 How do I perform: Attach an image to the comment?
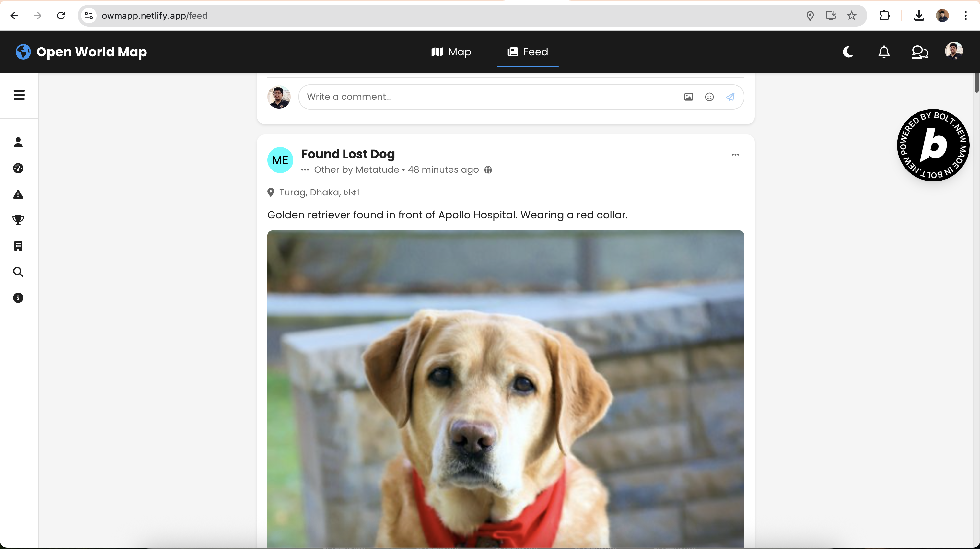pos(688,97)
